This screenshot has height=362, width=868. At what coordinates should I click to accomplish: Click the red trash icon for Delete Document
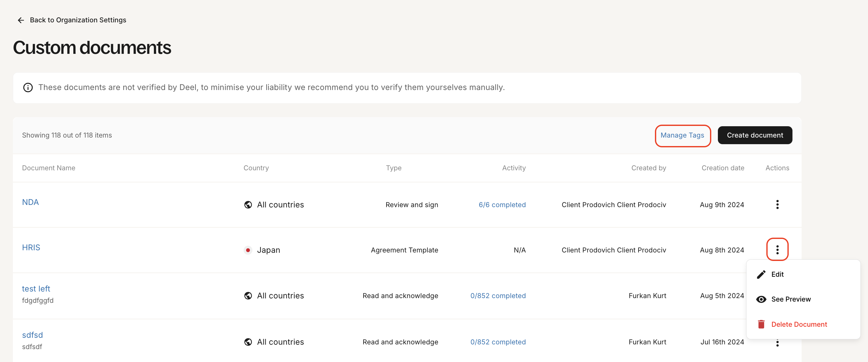click(x=761, y=324)
